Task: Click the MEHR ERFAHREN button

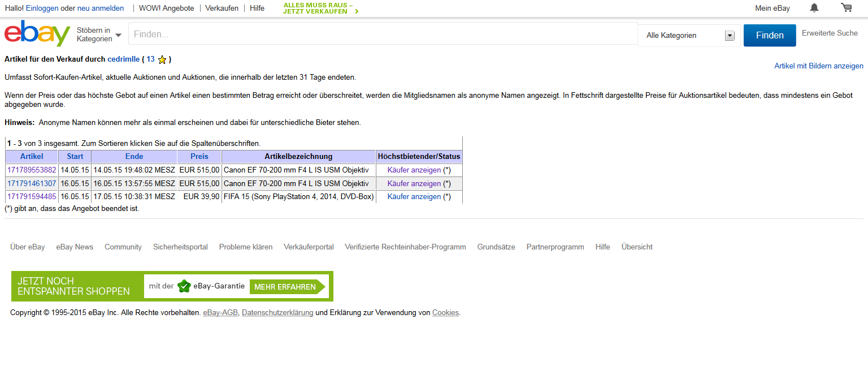Action: tap(285, 287)
